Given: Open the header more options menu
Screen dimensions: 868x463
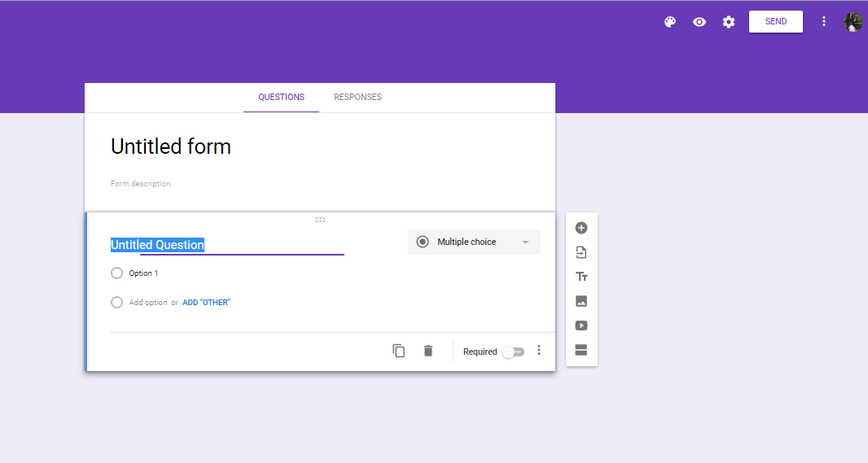Looking at the screenshot, I should 824,22.
